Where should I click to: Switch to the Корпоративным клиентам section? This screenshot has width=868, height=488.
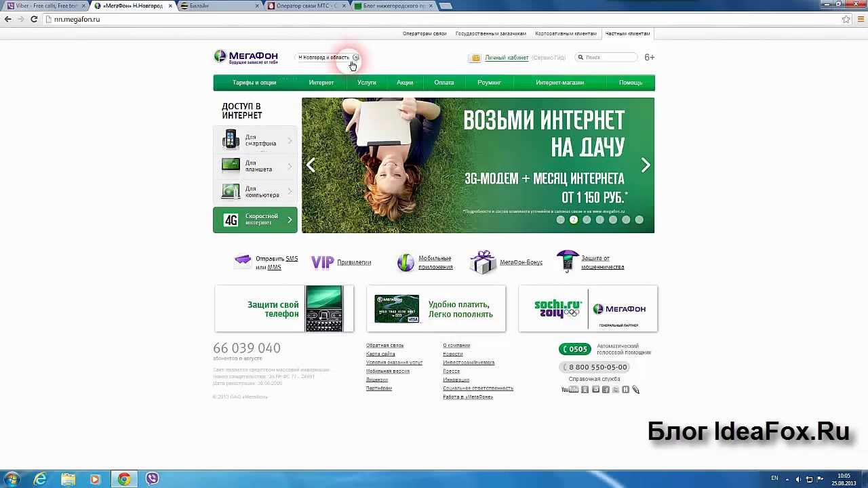tap(566, 33)
